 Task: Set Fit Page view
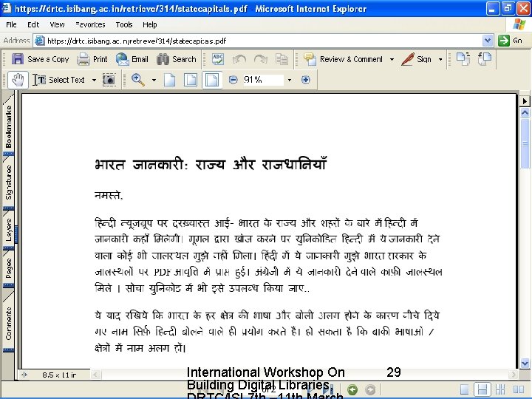click(x=191, y=80)
